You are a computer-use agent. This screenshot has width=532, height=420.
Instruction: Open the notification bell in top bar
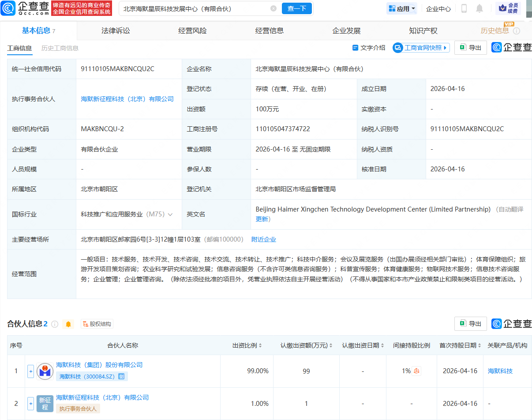[x=481, y=8]
